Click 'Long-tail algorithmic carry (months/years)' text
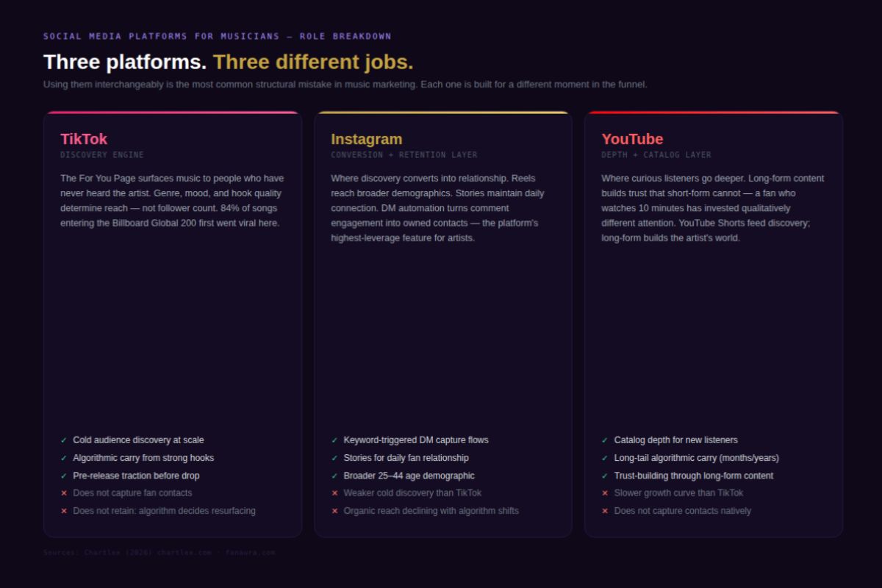 coord(696,458)
